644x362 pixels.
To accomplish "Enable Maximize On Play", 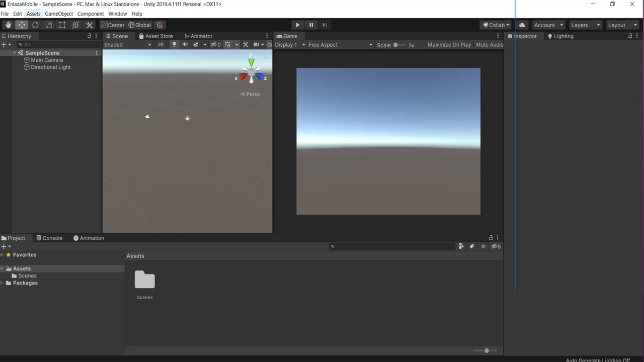I will [x=449, y=45].
